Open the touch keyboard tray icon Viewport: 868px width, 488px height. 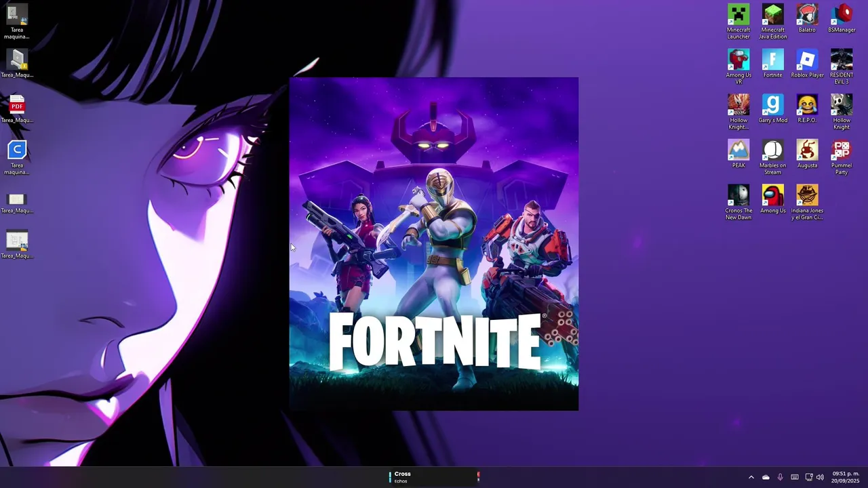(x=795, y=477)
